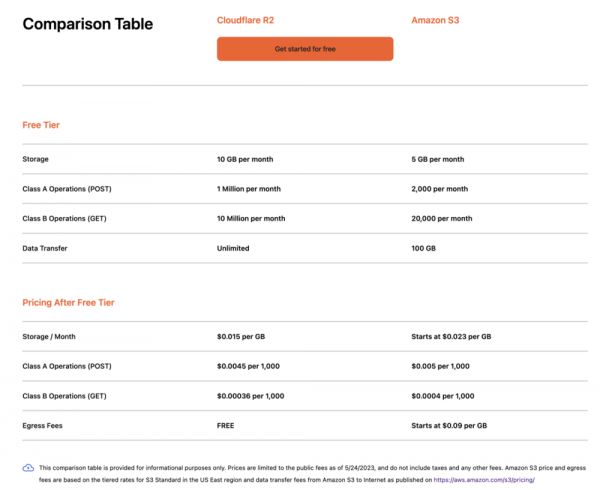Click the Data Transfer row label
Screen dimensions: 600x490
coord(45,248)
